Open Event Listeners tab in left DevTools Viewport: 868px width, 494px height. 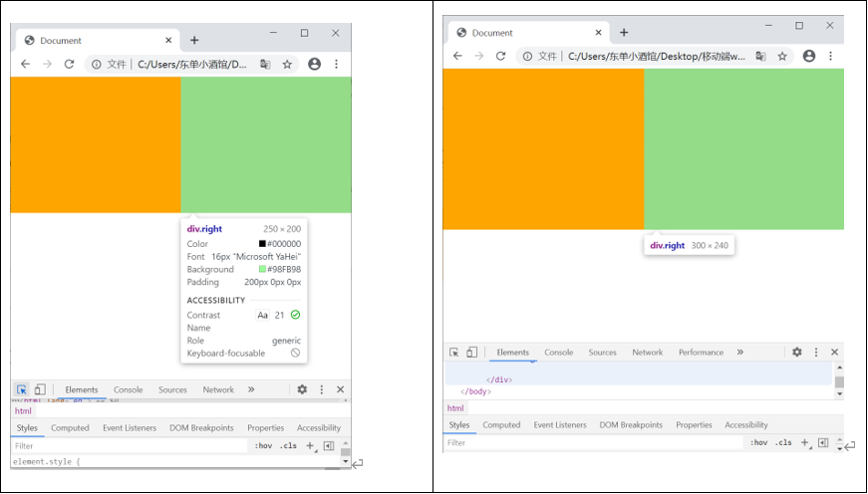pyautogui.click(x=130, y=427)
